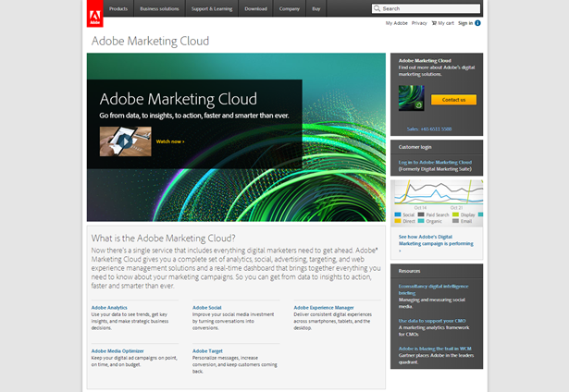Click Sign in
The height and width of the screenshot is (392, 569).
pyautogui.click(x=465, y=23)
